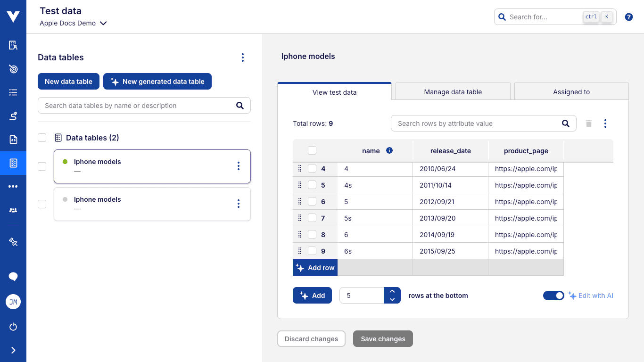The height and width of the screenshot is (362, 644).
Task: Click the info icon beside name column
Action: point(389,151)
